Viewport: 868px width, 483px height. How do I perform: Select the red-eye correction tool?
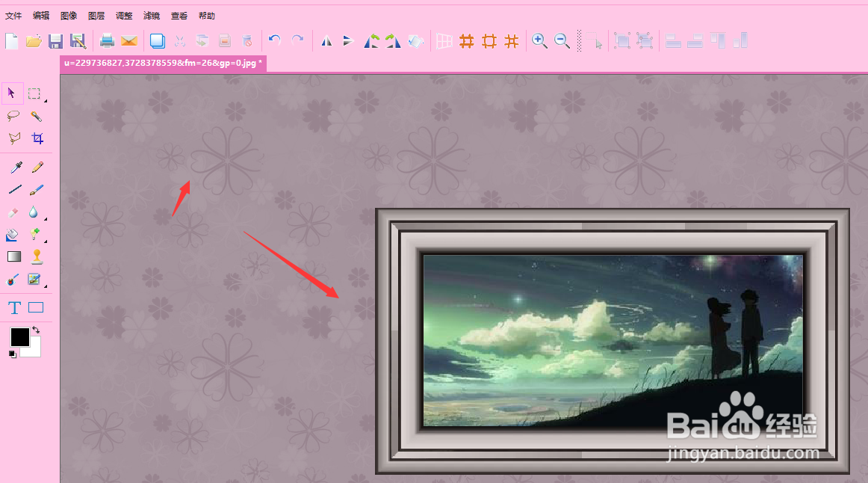(12, 280)
